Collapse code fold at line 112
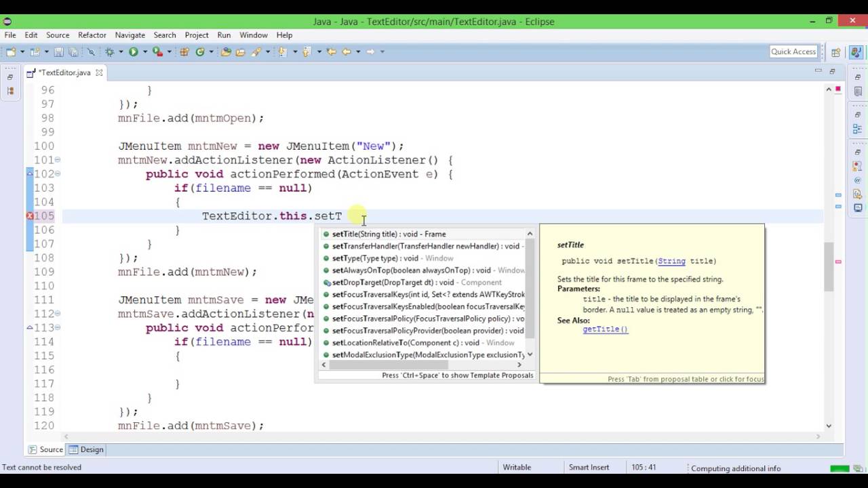 58,314
